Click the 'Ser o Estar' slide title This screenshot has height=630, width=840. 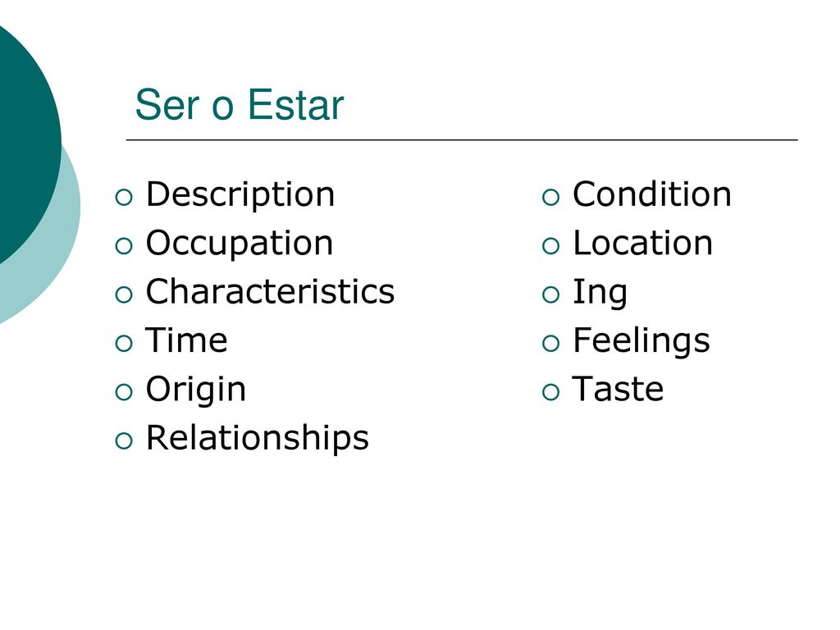click(239, 104)
